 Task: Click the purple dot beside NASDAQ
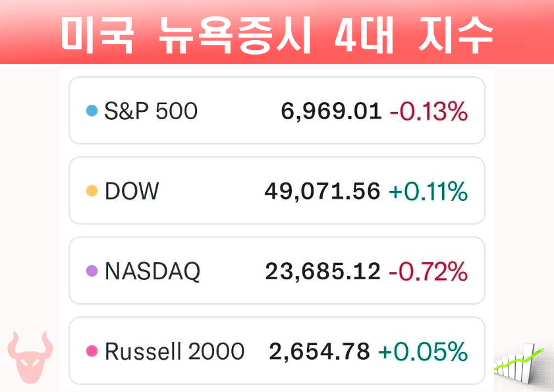(92, 271)
